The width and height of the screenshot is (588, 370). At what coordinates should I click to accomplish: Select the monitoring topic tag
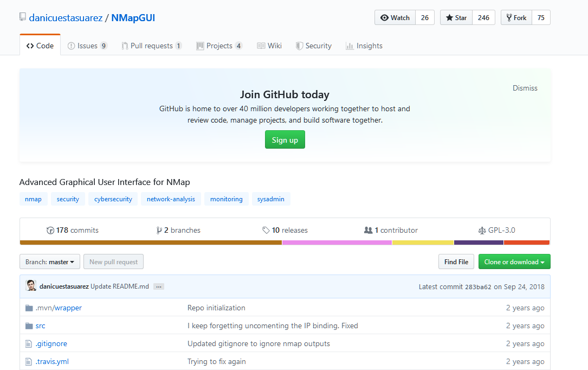[x=227, y=199]
